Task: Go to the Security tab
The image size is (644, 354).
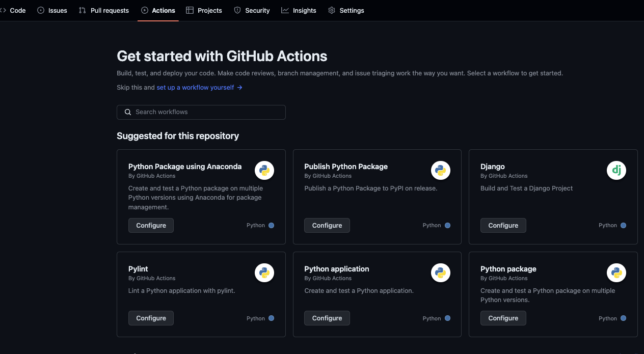Action: pos(252,10)
